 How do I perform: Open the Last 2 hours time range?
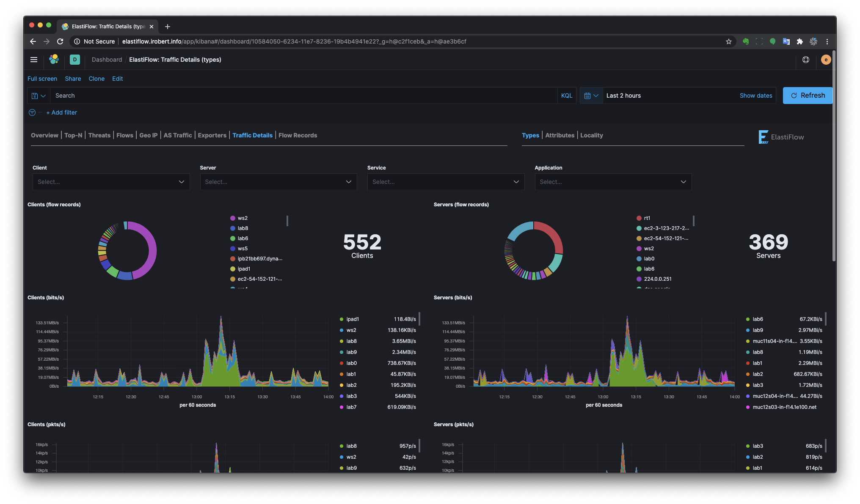point(623,96)
